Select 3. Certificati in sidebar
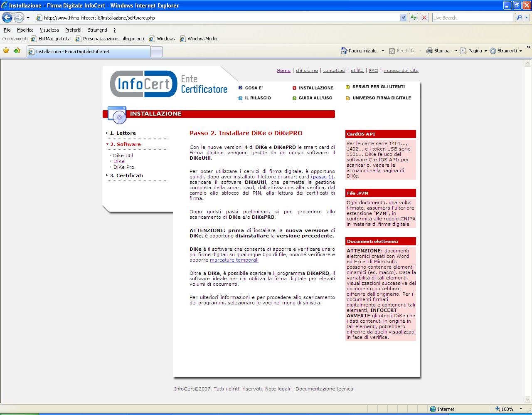 pos(126,175)
